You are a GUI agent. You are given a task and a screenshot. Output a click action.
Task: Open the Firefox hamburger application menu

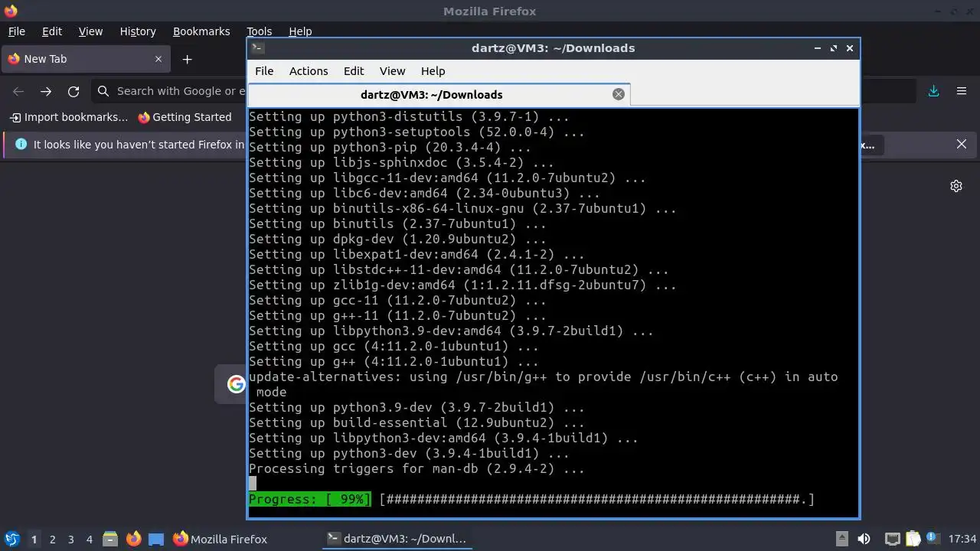[x=962, y=91]
